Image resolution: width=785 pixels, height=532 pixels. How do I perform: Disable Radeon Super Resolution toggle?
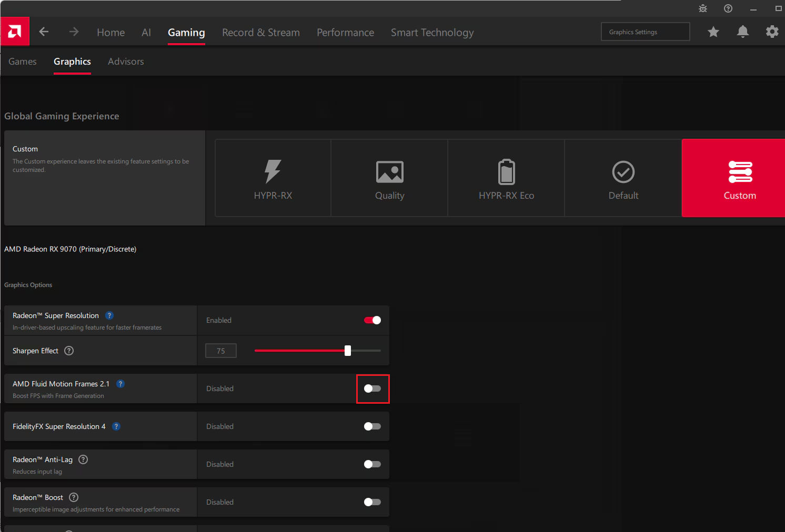[x=373, y=320]
